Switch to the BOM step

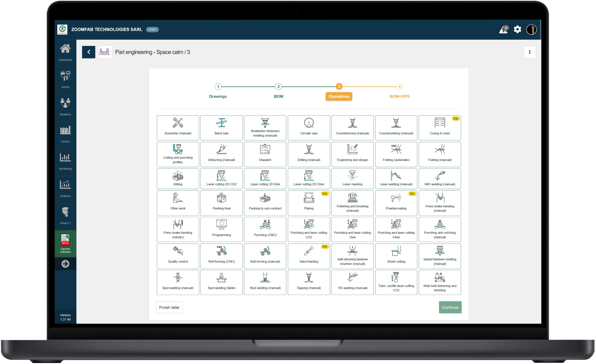pos(278,90)
